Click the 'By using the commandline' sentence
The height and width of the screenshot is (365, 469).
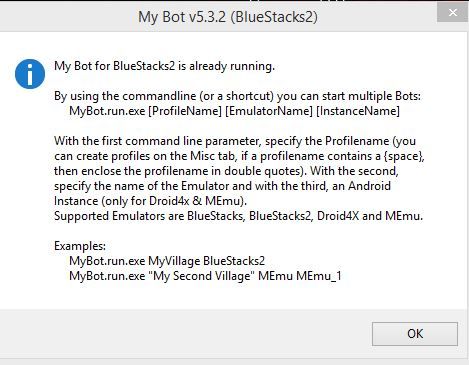pos(237,96)
